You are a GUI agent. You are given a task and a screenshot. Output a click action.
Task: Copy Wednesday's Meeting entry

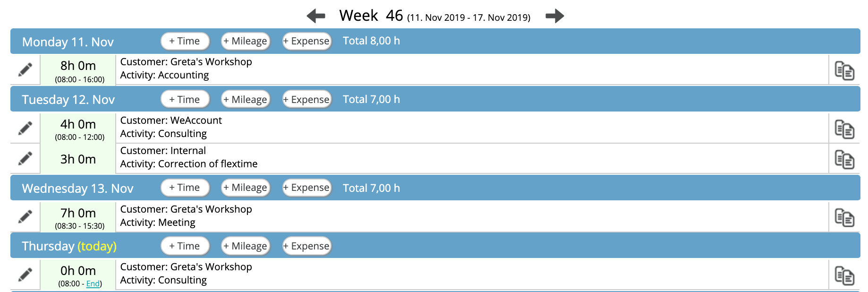[x=844, y=218]
